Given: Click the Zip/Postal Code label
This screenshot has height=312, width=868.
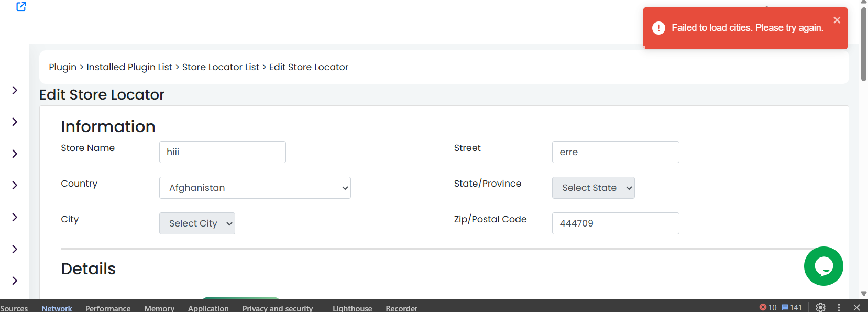Looking at the screenshot, I should pyautogui.click(x=490, y=219).
